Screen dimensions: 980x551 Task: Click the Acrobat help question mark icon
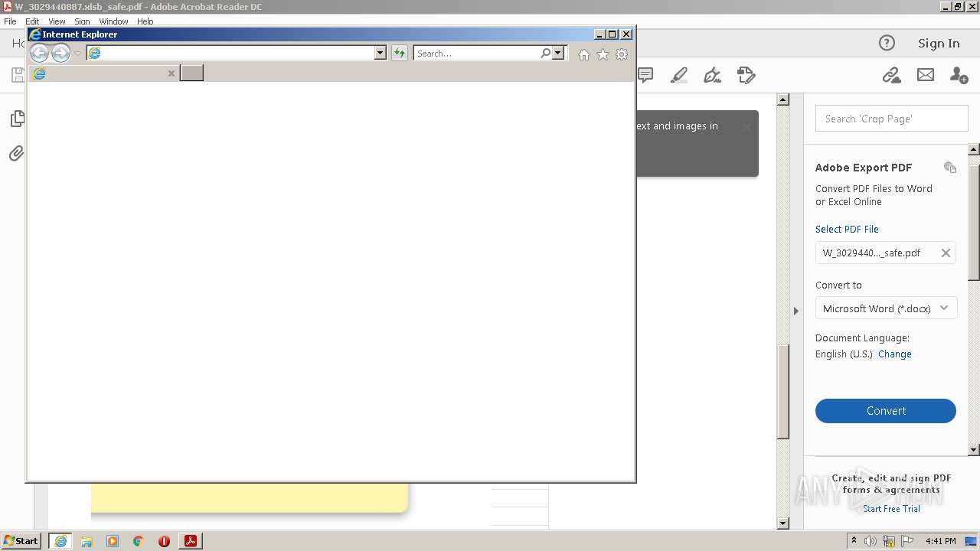click(887, 43)
